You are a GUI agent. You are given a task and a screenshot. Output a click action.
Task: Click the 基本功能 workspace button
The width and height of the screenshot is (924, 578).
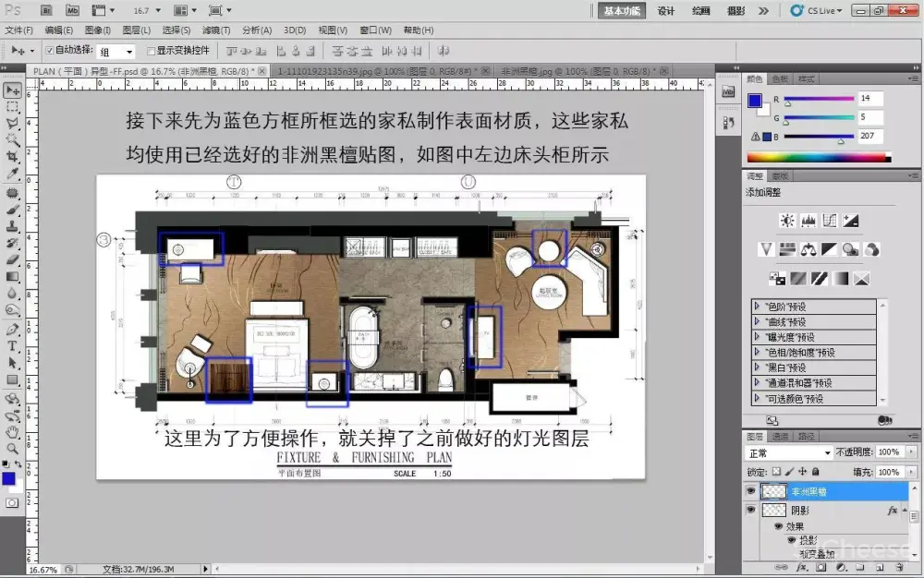click(x=621, y=11)
